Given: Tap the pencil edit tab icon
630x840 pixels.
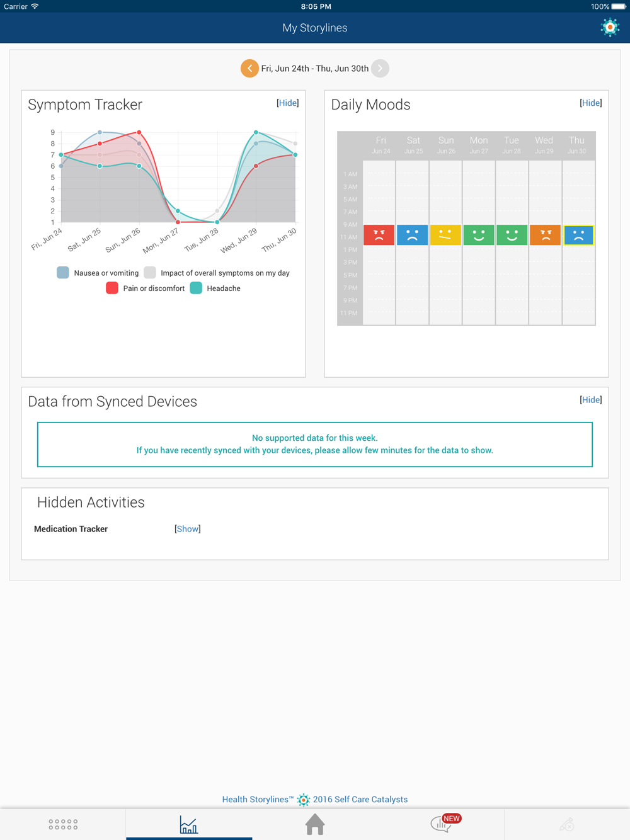Looking at the screenshot, I should tap(566, 824).
